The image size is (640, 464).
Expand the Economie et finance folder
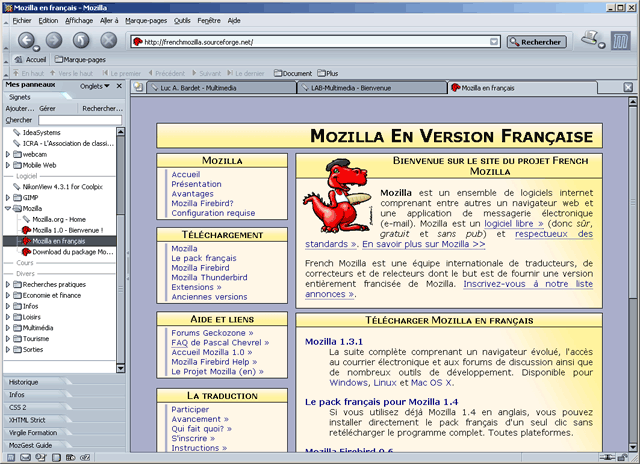tap(8, 295)
